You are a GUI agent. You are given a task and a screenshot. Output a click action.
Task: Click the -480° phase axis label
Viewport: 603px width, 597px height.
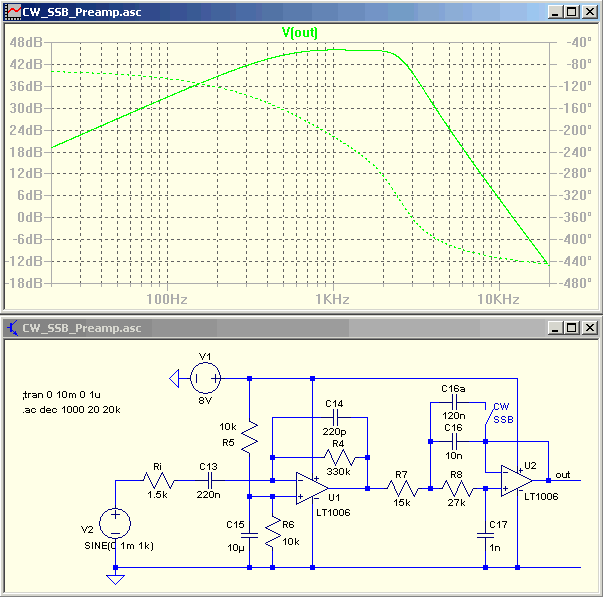pyautogui.click(x=576, y=283)
